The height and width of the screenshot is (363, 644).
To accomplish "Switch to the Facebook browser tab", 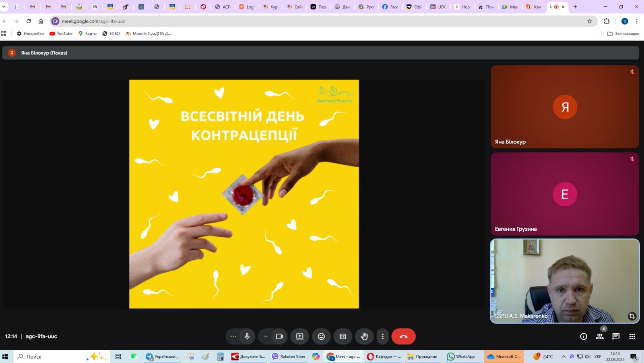I will pyautogui.click(x=390, y=7).
